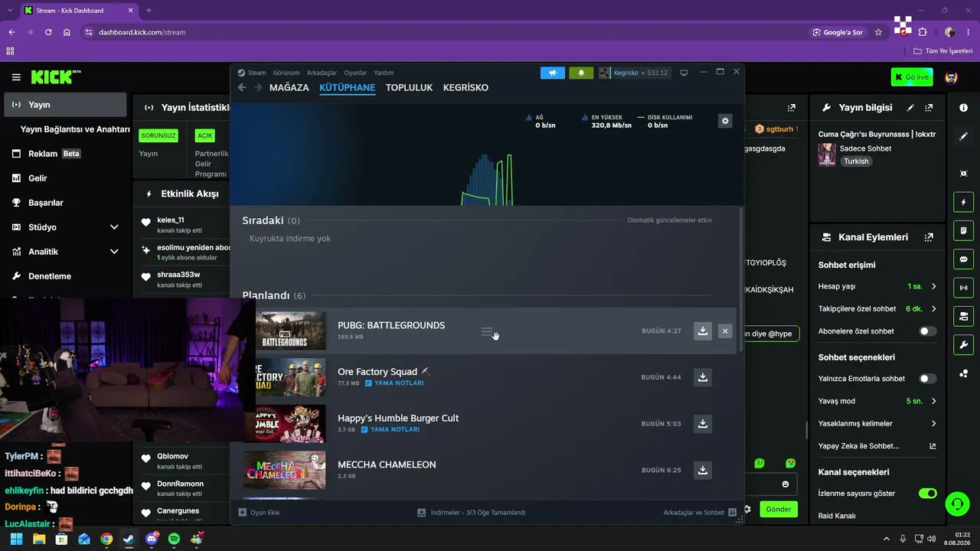The height and width of the screenshot is (551, 980).
Task: Show hidden system tray icons
Action: (887, 539)
